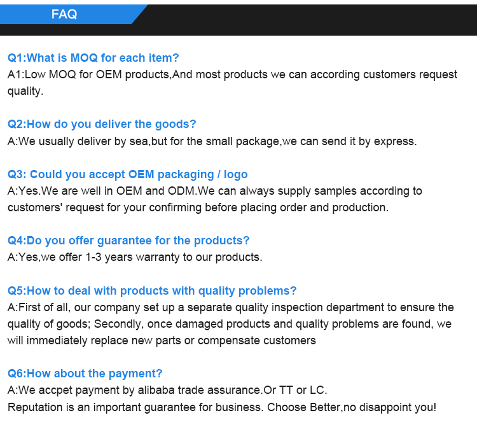Click the word "quality." under A1
The width and height of the screenshot is (477, 448).
pos(25,91)
